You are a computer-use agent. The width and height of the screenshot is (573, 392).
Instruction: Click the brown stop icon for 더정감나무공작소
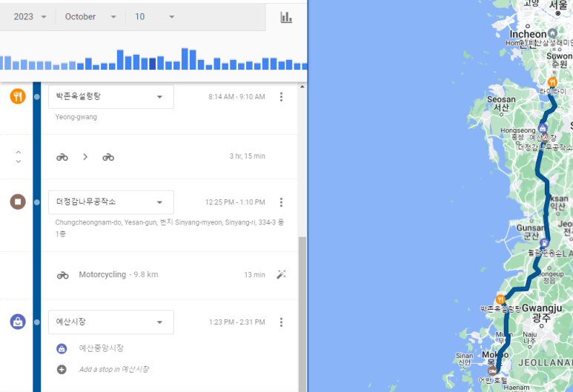[18, 202]
